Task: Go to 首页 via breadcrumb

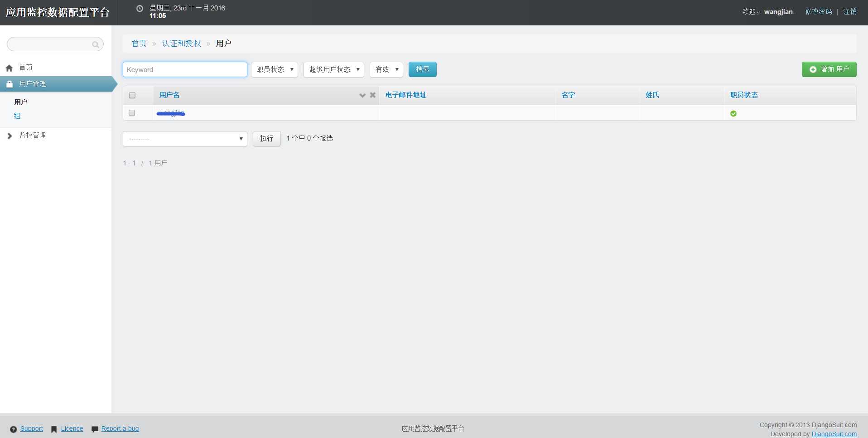Action: (x=139, y=44)
